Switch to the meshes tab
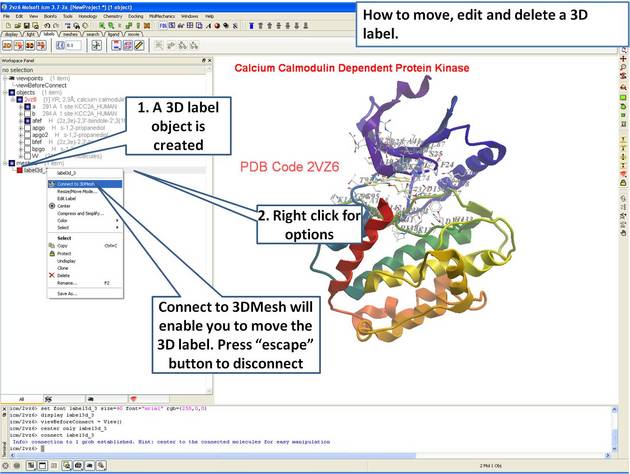This screenshot has height=474, width=630. tap(69, 34)
